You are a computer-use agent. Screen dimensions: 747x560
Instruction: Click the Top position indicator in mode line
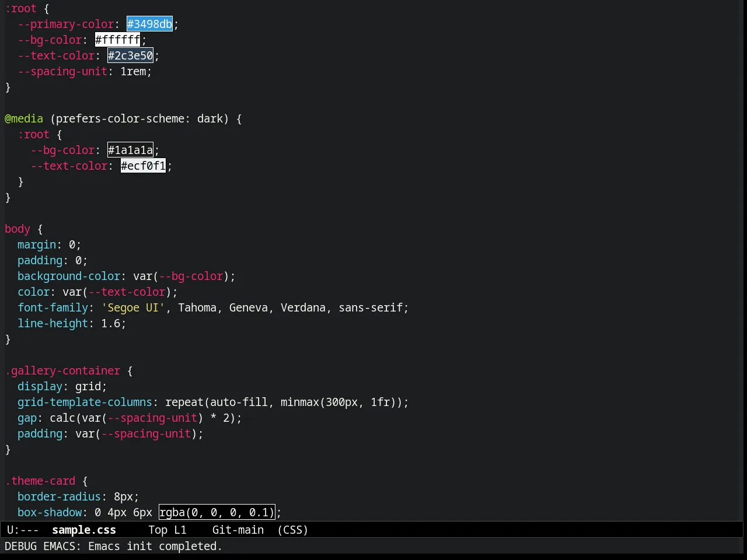click(158, 530)
